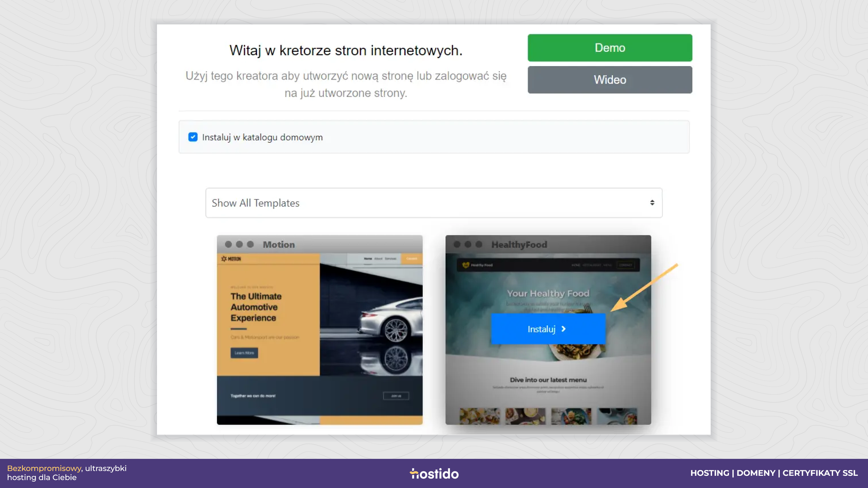The height and width of the screenshot is (488, 868).
Task: Click the hostido logo in footer
Action: click(x=434, y=473)
